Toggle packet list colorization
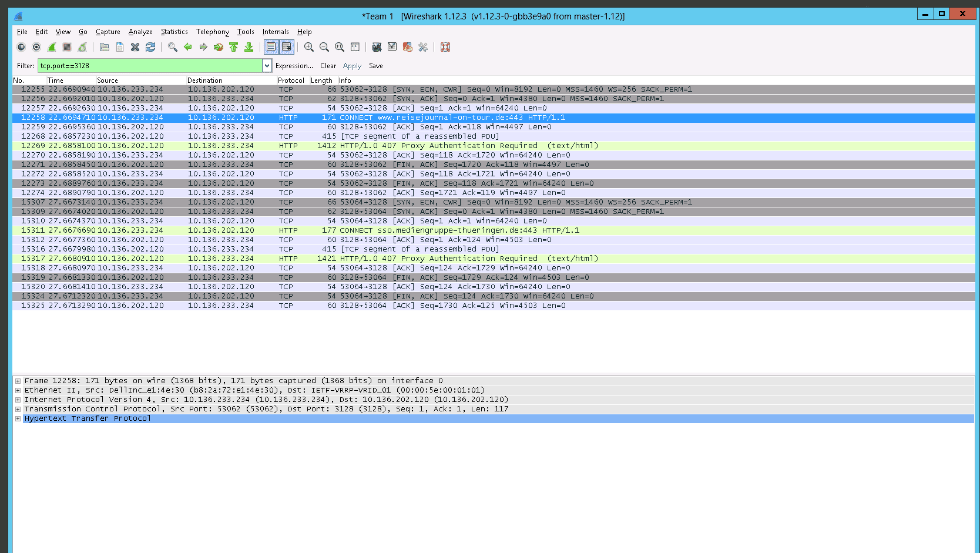980x553 pixels. click(271, 47)
